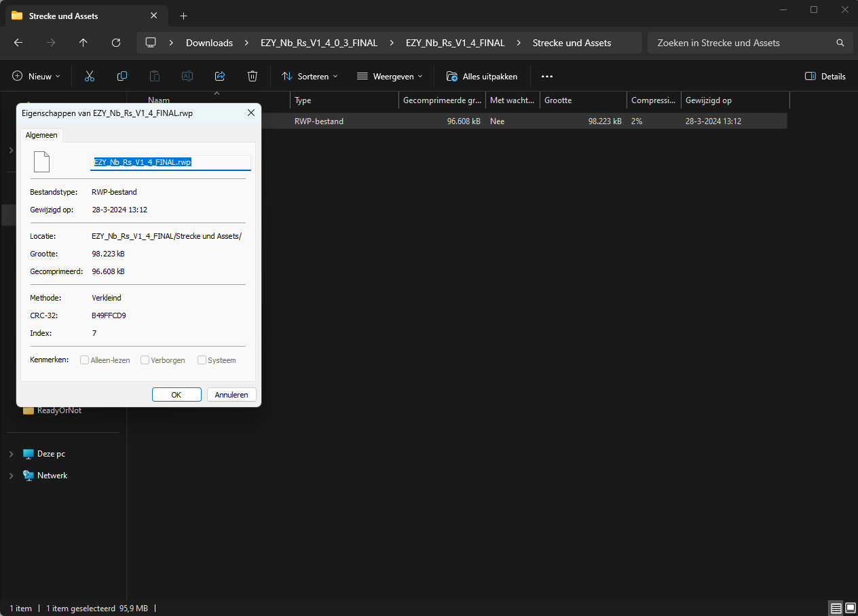The image size is (858, 616).
Task: Click chevron before Downloads breadcrumb
Action: [172, 43]
